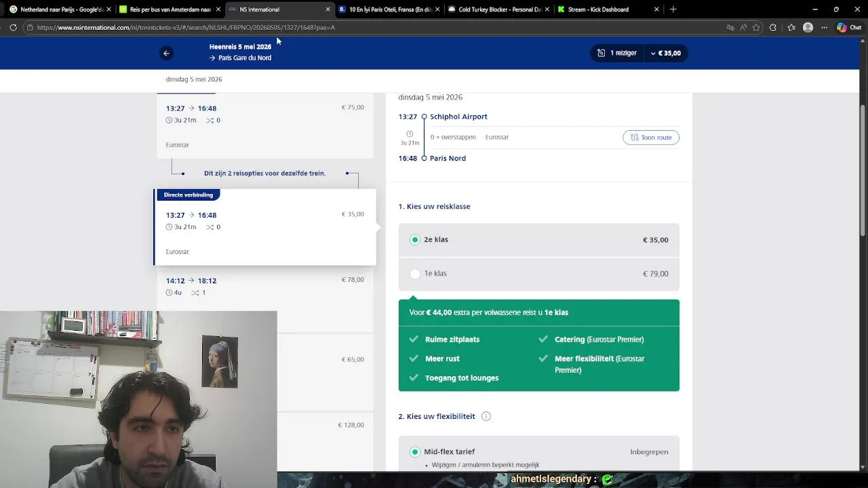
Task: Expand the € 35,00 price dropdown
Action: (x=665, y=53)
